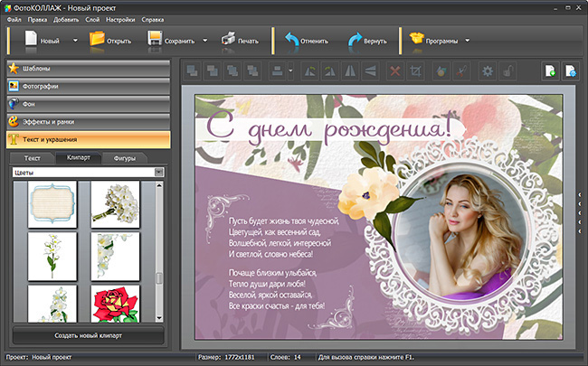The height and width of the screenshot is (366, 588).
Task: Open the Настройки menu
Action: point(120,20)
